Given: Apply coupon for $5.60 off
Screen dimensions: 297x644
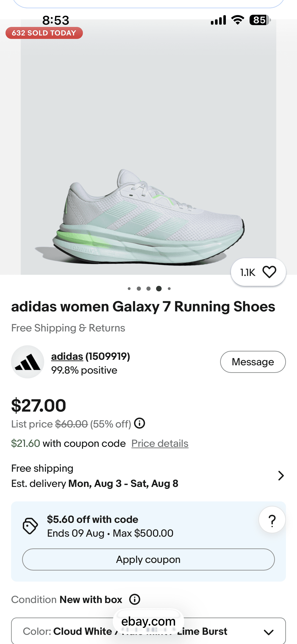Looking at the screenshot, I should pos(148,559).
